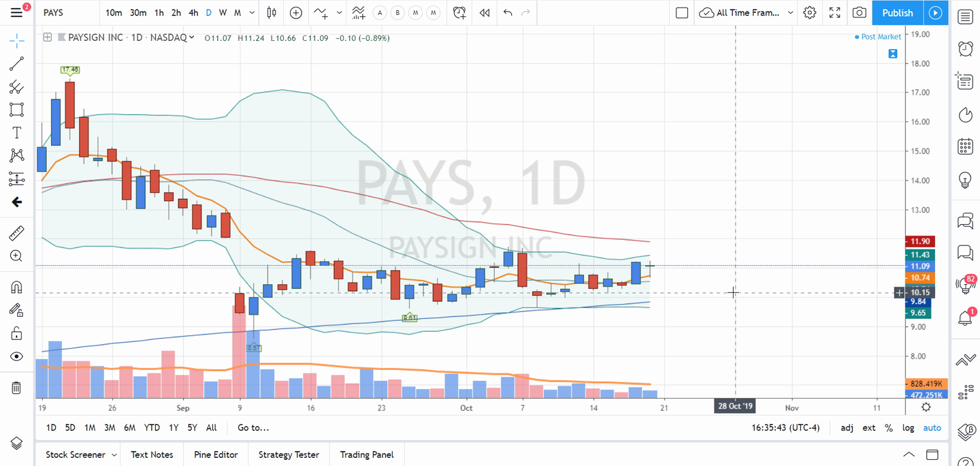This screenshot has width=980, height=466.
Task: Remove drawings with the trash icon
Action: click(x=16, y=388)
